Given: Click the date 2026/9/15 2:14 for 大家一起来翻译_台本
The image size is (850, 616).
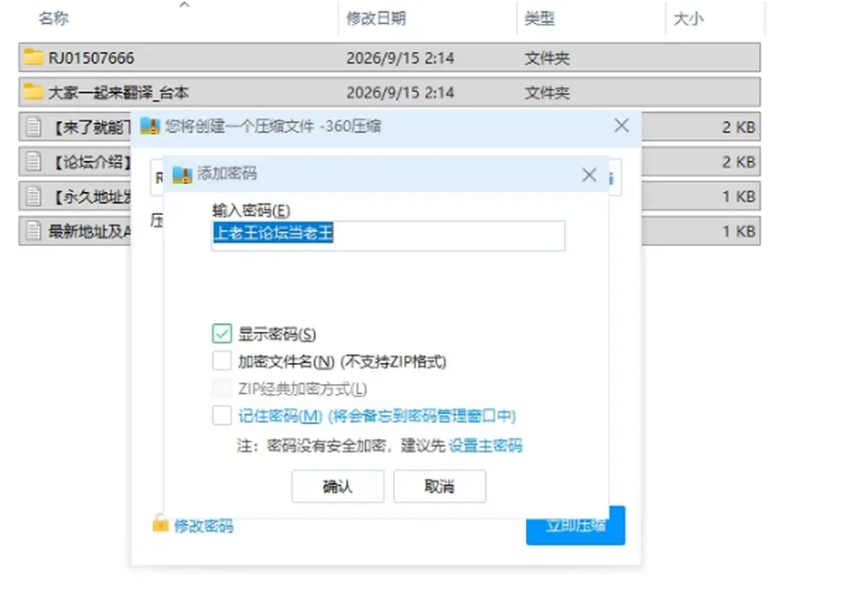Looking at the screenshot, I should click(x=400, y=93).
